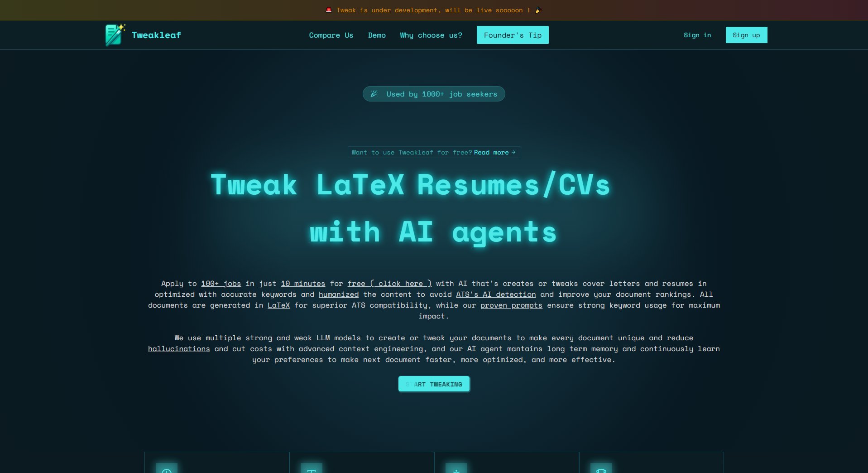The image size is (868, 473).
Task: Click the Read more link
Action: (494, 152)
